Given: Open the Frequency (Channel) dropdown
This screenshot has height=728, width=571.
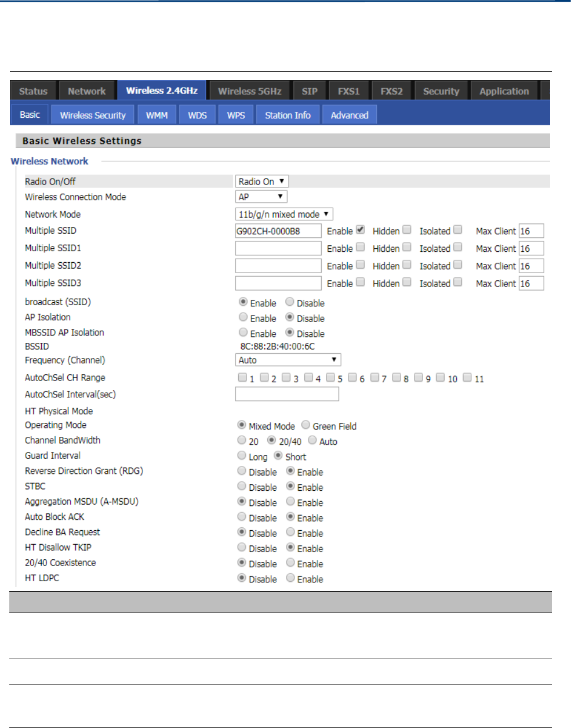Looking at the screenshot, I should coord(288,360).
